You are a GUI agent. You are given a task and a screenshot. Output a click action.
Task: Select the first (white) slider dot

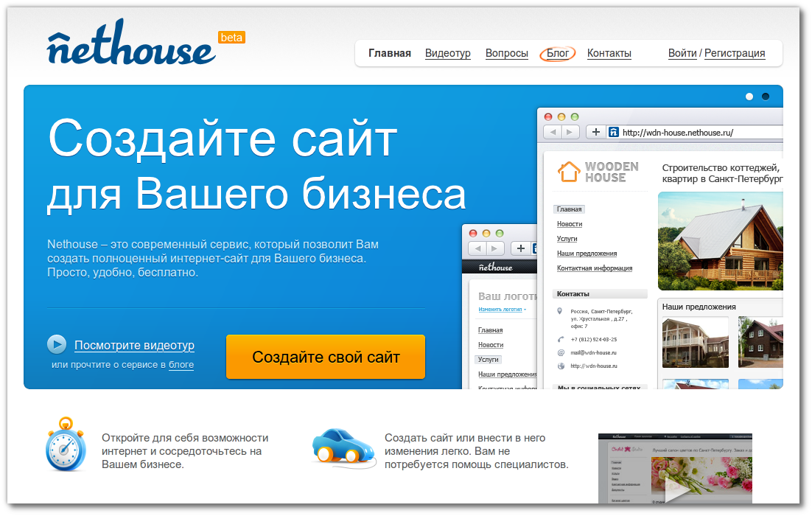tap(749, 97)
